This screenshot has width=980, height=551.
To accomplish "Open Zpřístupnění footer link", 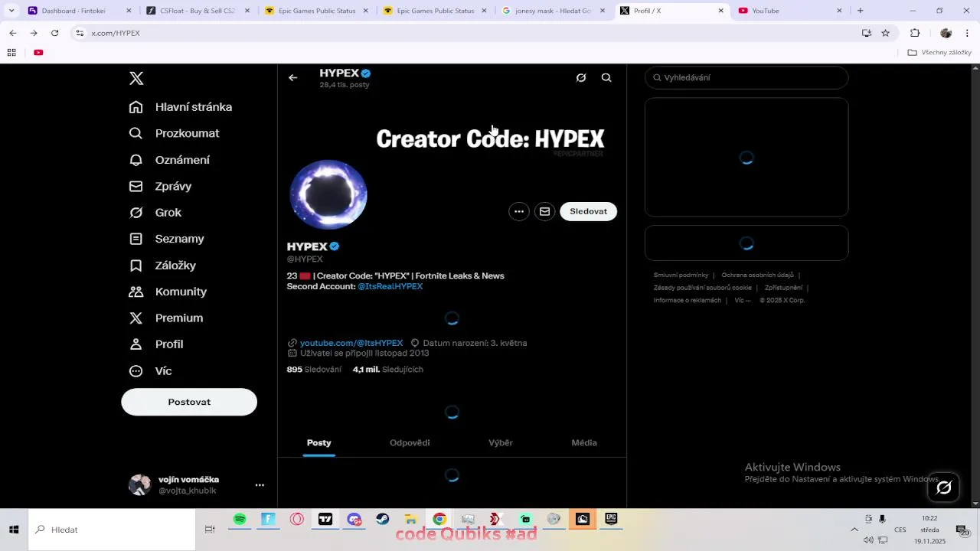I will tap(783, 288).
